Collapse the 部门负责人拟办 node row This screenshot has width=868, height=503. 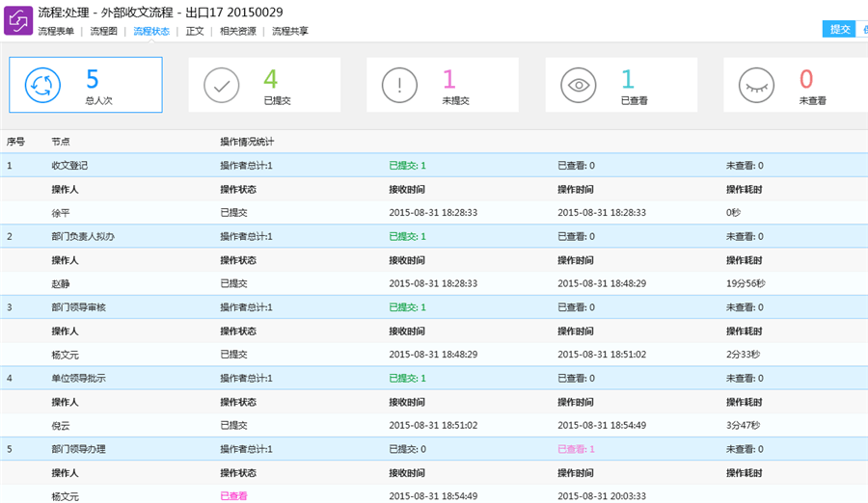[x=83, y=236]
